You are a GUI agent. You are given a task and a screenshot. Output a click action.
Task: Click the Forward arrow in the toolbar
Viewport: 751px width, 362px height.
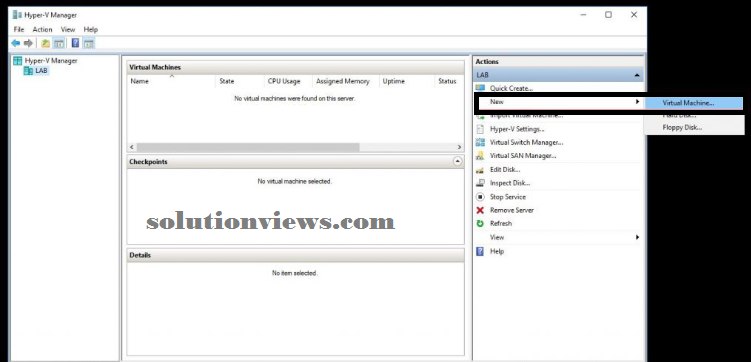[x=28, y=44]
